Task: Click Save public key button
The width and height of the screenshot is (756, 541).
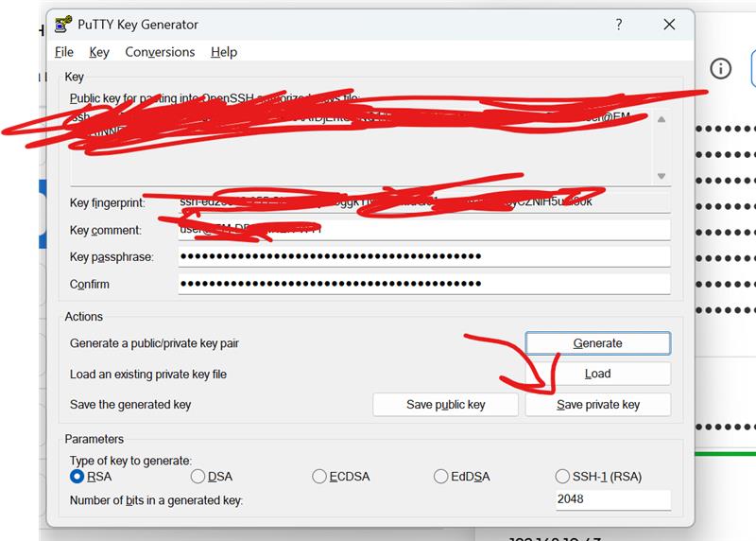Action: click(445, 405)
